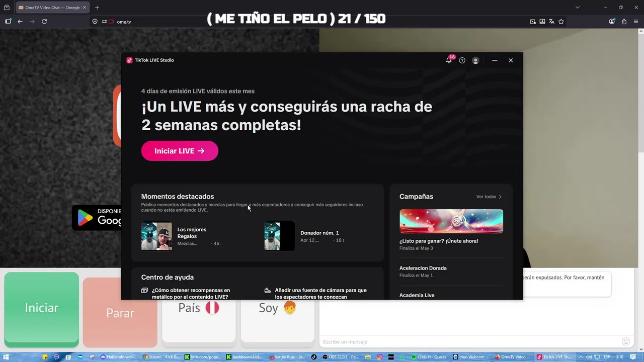The height and width of the screenshot is (362, 644).
Task: Open ¿Listo para ganar? ¡Únete ahora! campaign
Action: (x=439, y=241)
